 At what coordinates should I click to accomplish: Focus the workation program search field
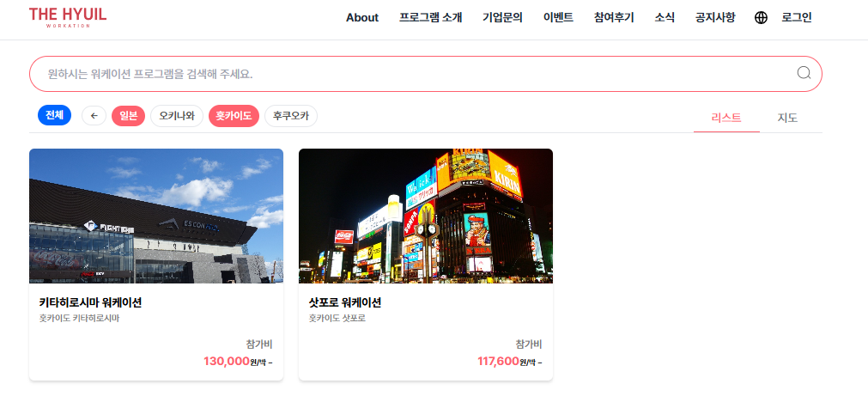pos(426,74)
